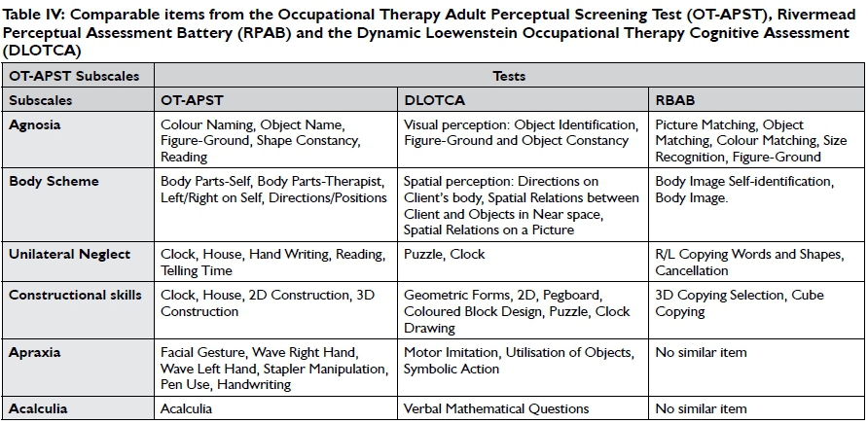This screenshot has height=424, width=868.
Task: Select the "Constructional skills" row label
Action: pyautogui.click(x=75, y=295)
